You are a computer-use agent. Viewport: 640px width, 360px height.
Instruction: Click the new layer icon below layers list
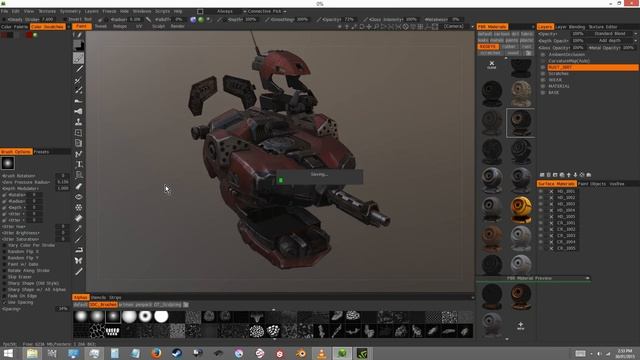542,175
